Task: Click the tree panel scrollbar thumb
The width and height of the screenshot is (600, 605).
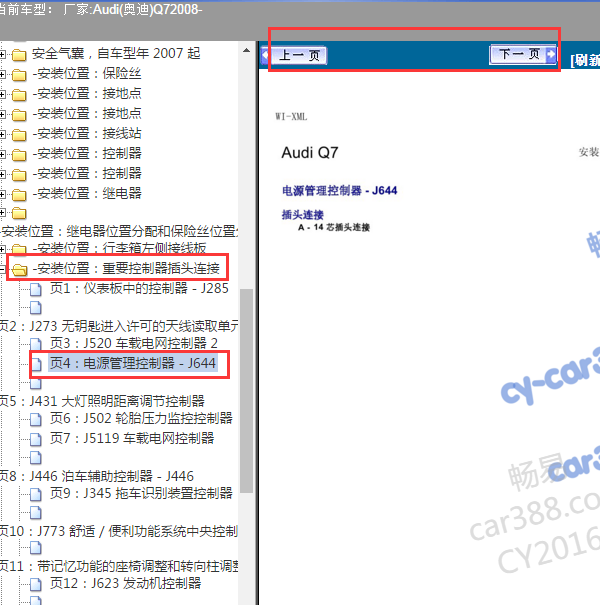Action: [246, 391]
